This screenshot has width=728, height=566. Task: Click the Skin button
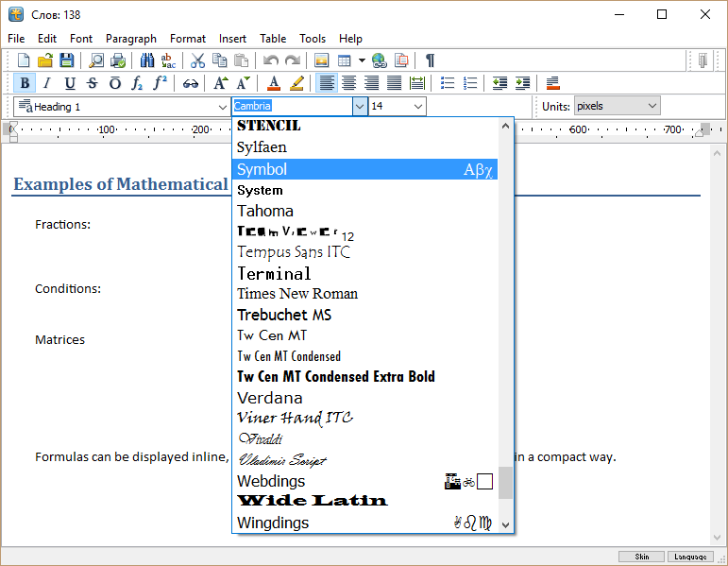(x=642, y=557)
